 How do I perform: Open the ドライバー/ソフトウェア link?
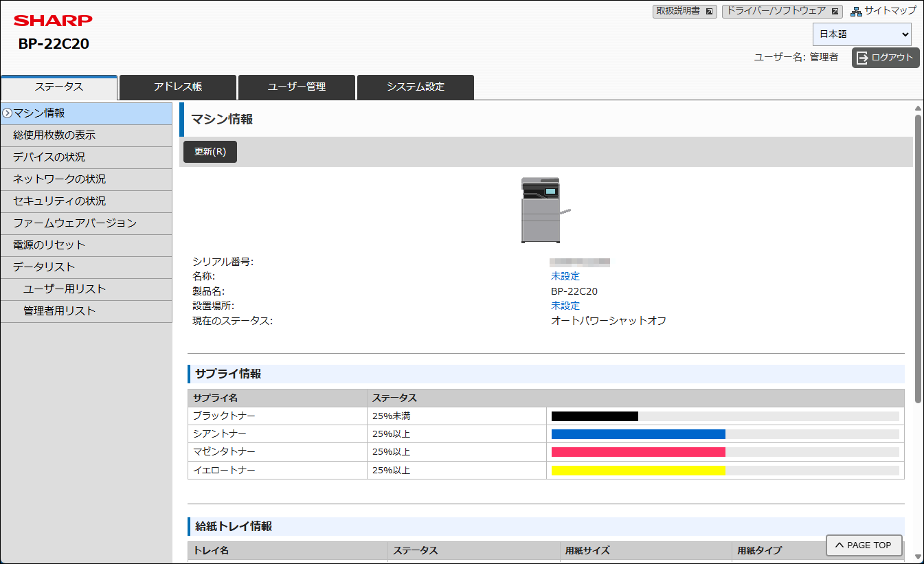(782, 11)
